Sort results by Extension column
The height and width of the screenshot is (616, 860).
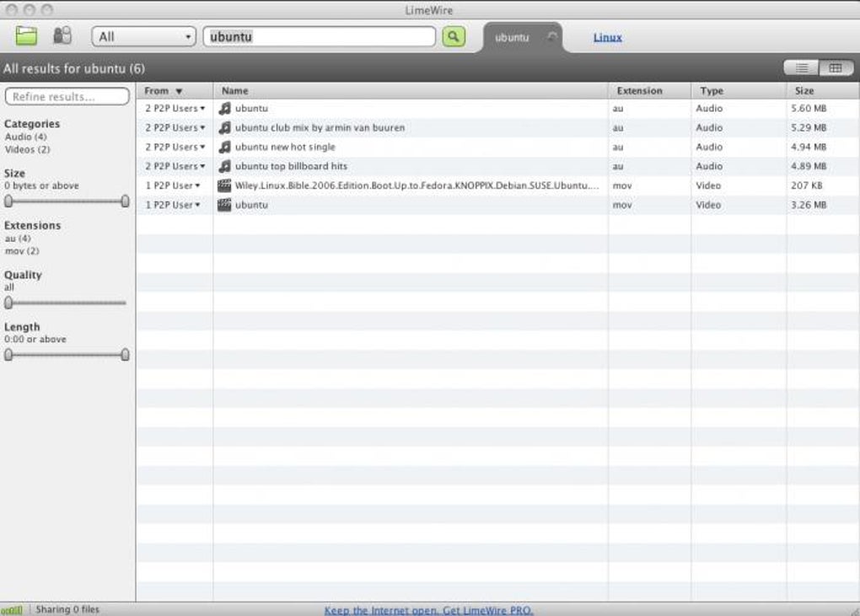(x=649, y=90)
